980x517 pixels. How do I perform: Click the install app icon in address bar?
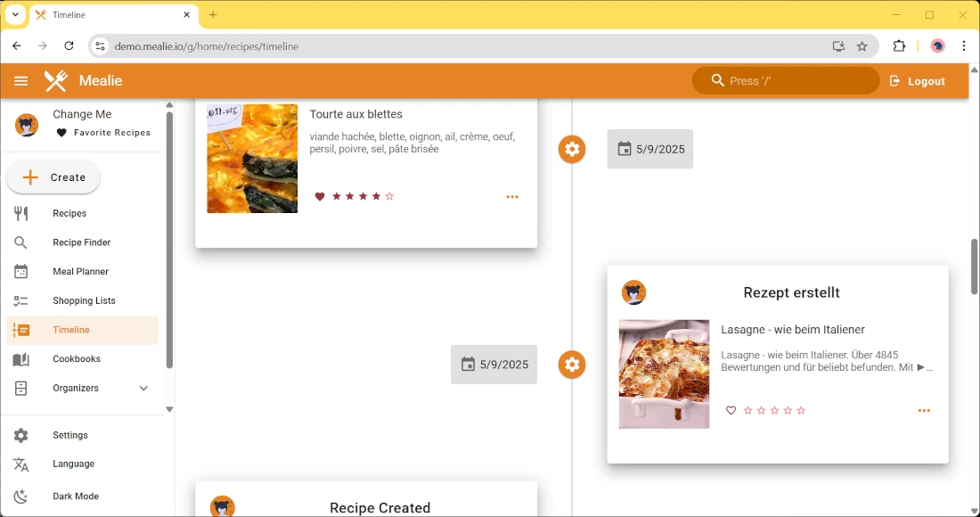coord(838,46)
